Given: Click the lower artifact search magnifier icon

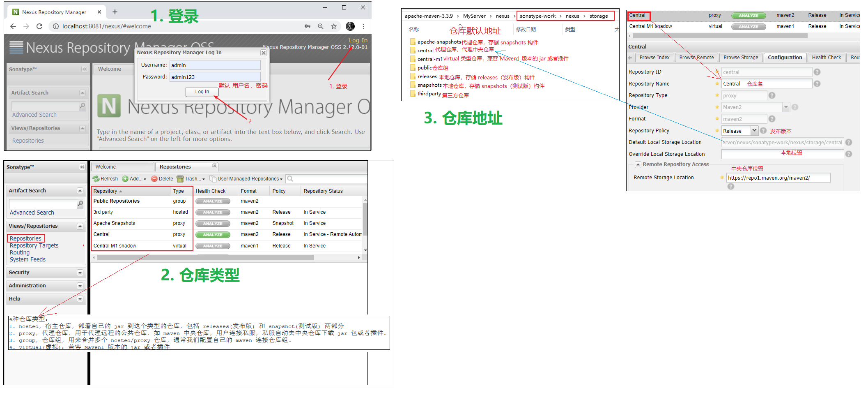Looking at the screenshot, I should [80, 203].
